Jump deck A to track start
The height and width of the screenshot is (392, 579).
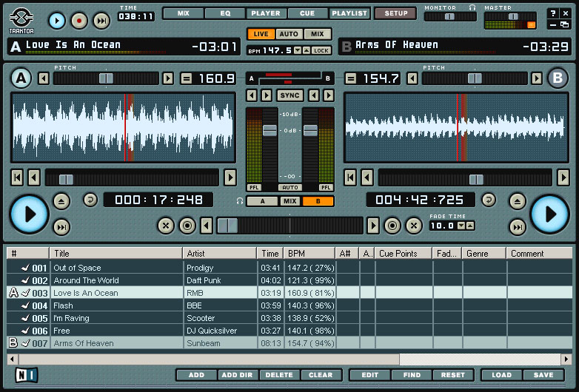pyautogui.click(x=17, y=178)
